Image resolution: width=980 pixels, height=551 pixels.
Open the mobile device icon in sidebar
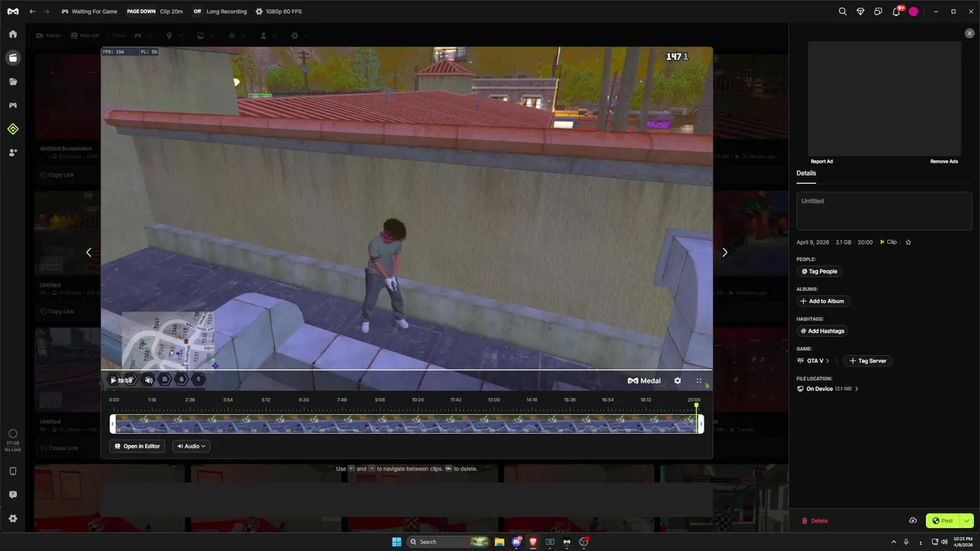pyautogui.click(x=13, y=471)
